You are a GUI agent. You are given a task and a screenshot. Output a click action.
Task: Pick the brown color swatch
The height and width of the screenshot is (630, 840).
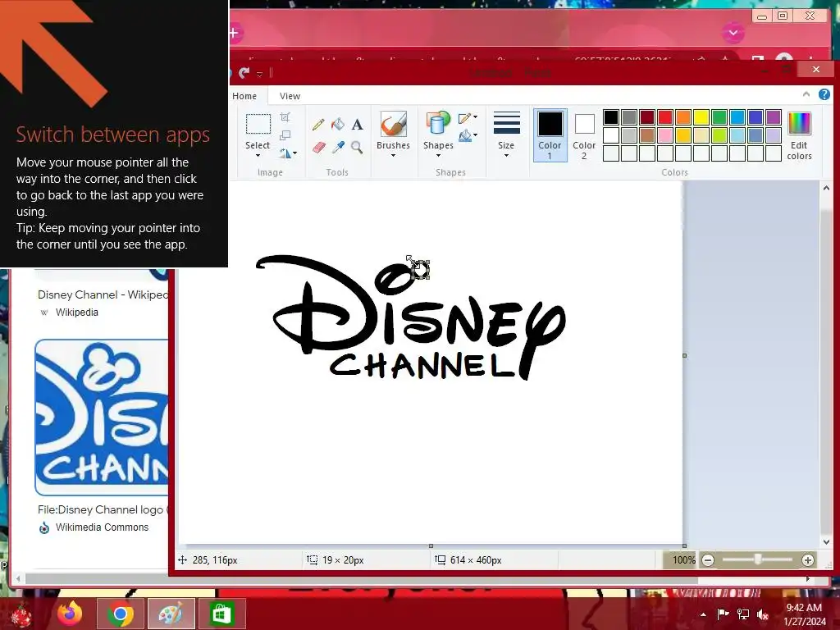tap(646, 135)
